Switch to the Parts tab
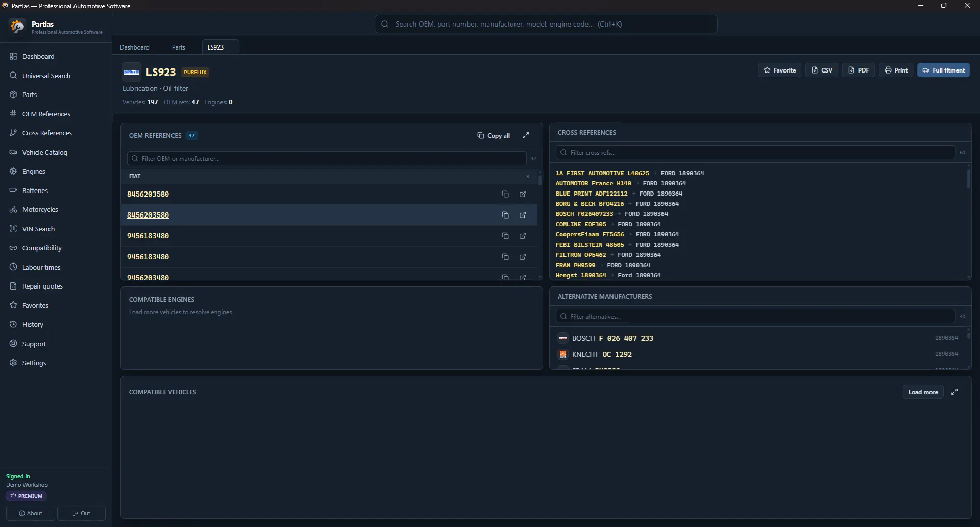 coord(179,47)
